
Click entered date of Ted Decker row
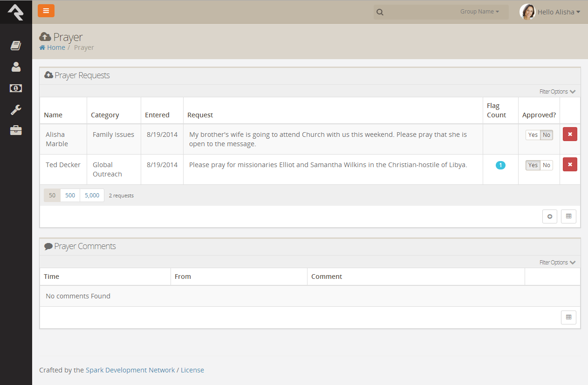pyautogui.click(x=162, y=165)
